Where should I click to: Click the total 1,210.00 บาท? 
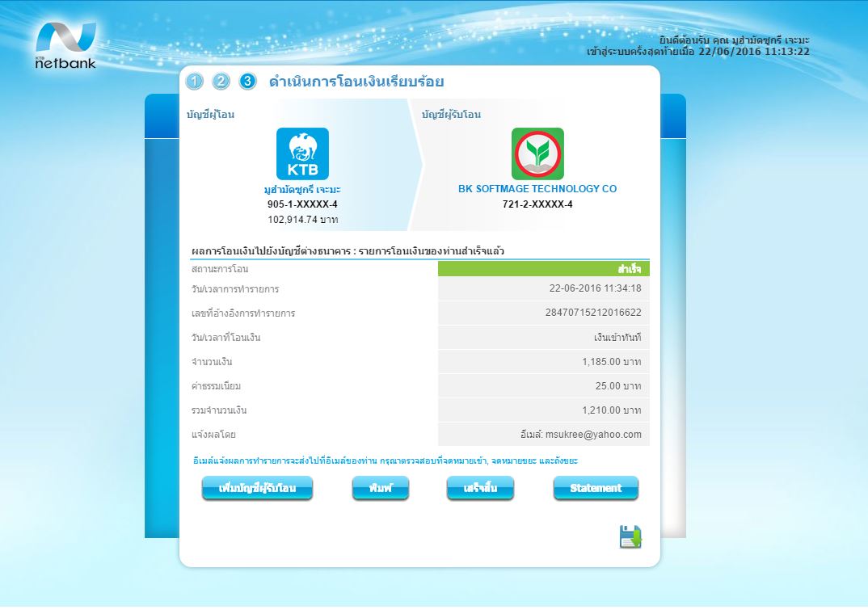612,410
